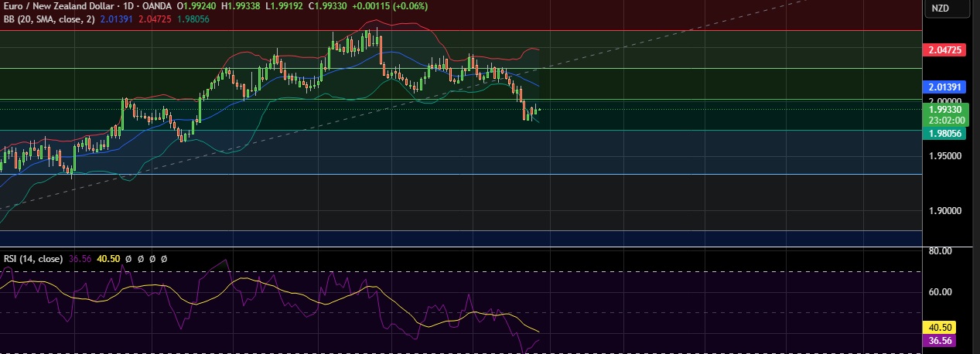
Task: Click the green 1.99330 current price label
Action: click(x=945, y=111)
